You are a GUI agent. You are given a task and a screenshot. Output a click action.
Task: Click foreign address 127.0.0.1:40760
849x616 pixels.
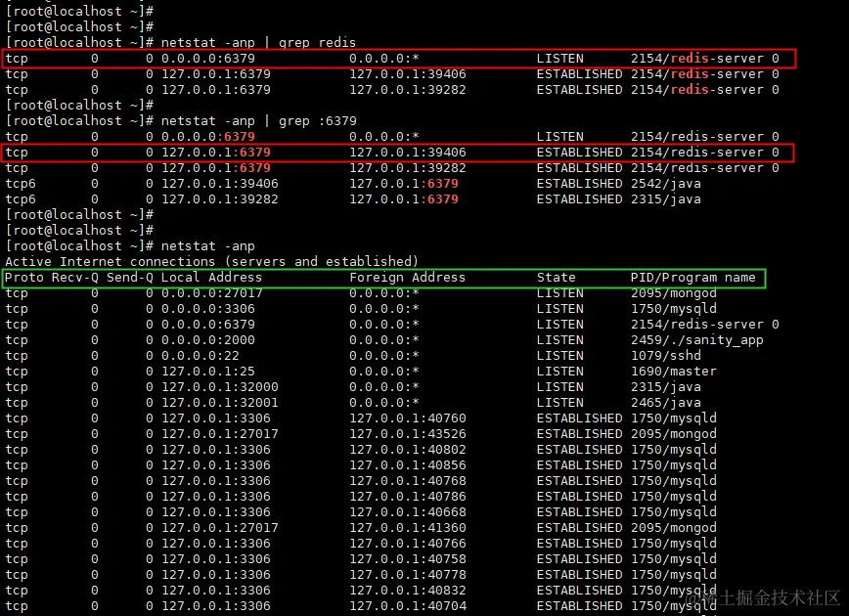coord(407,418)
